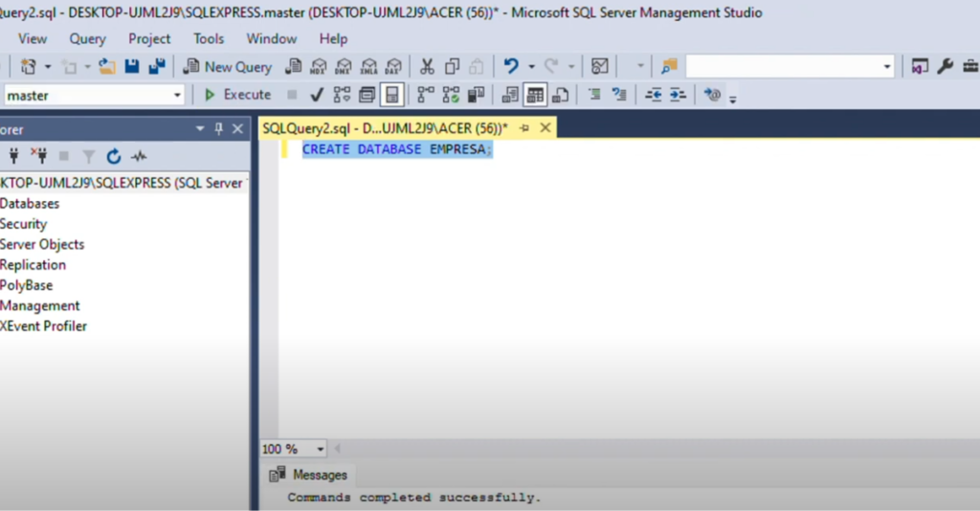Increase the line indent

(x=679, y=95)
